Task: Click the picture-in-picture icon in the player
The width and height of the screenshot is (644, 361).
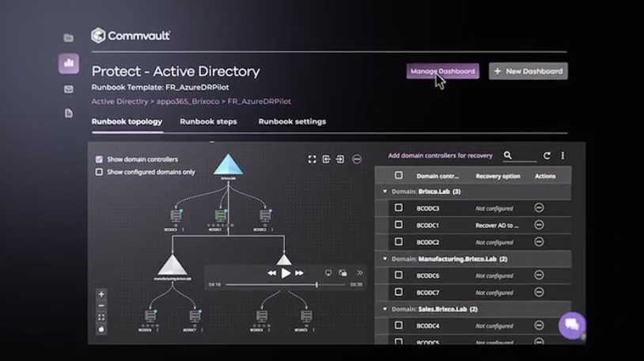Action: (343, 273)
